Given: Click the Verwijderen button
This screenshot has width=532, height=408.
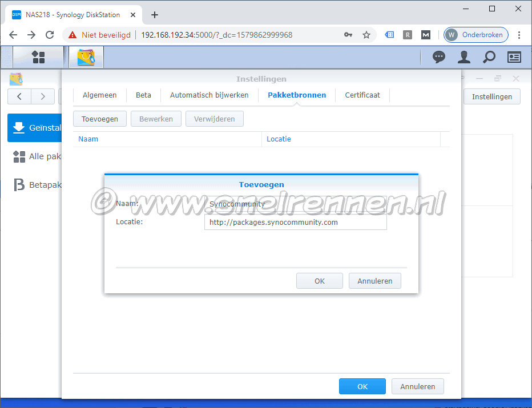Looking at the screenshot, I should tap(215, 119).
